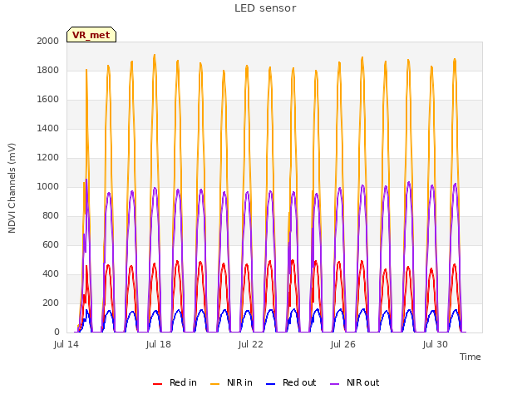Click the Jul 26 x-axis tick label
The image size is (532, 399).
click(x=343, y=344)
